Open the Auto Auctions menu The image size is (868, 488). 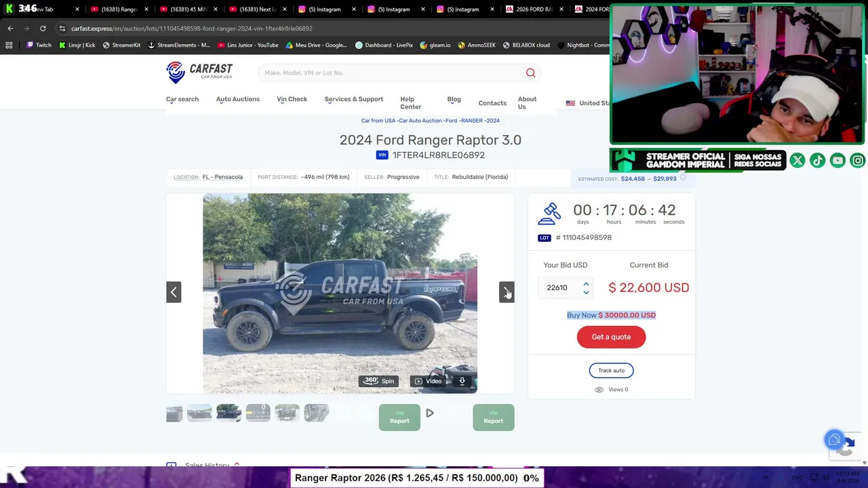(x=238, y=99)
